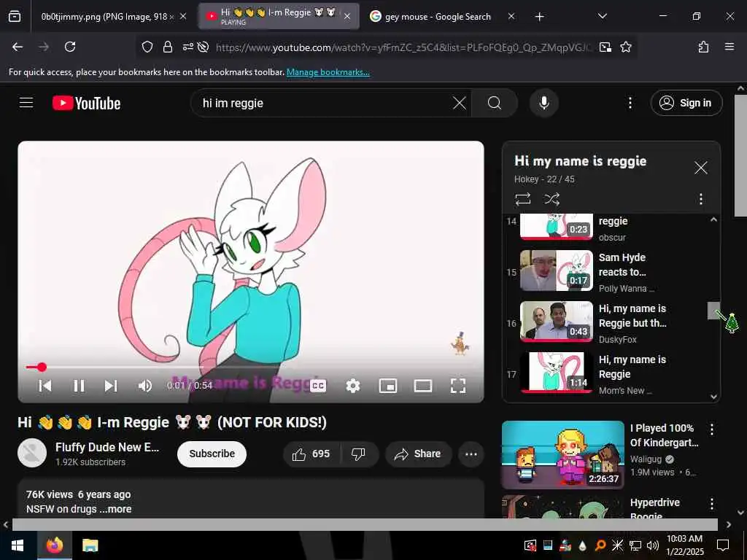Adjust system volume in tray

[652, 545]
